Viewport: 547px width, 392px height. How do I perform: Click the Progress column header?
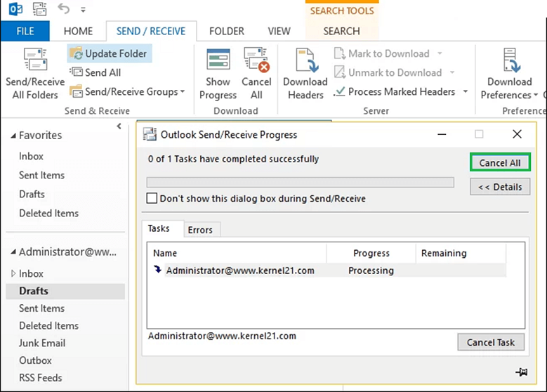coord(371,253)
